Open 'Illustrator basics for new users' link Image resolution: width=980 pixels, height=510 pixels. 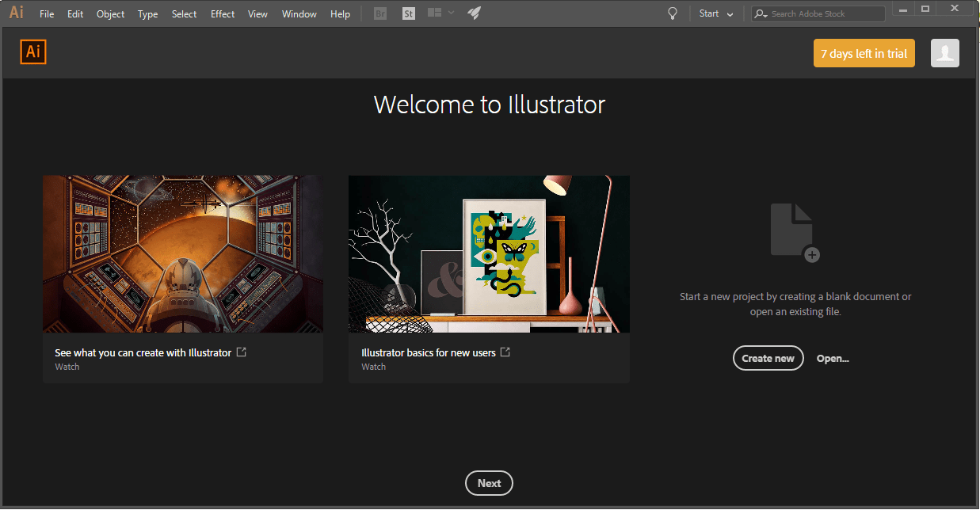(x=429, y=352)
